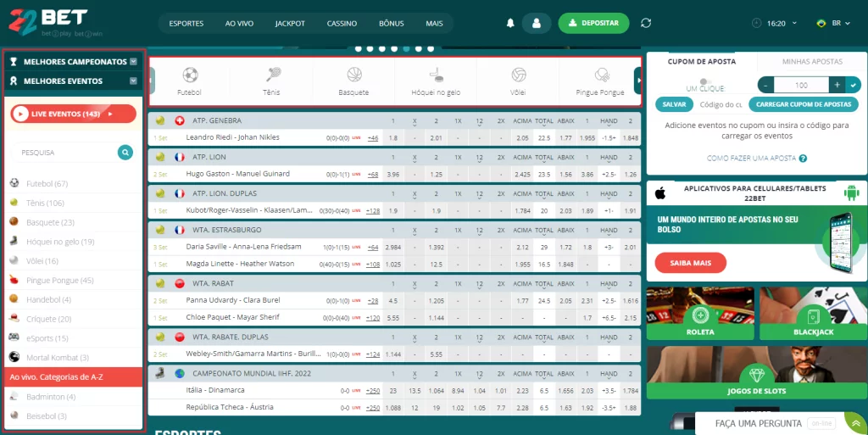Viewport: 868px width, 435px height.
Task: Open the user account profile icon
Action: pos(537,23)
